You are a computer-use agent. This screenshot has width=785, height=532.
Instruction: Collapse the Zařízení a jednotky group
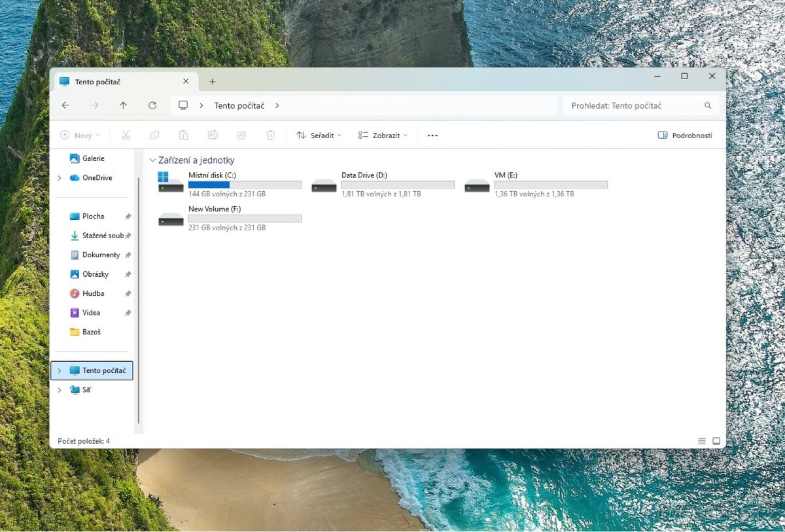point(152,160)
